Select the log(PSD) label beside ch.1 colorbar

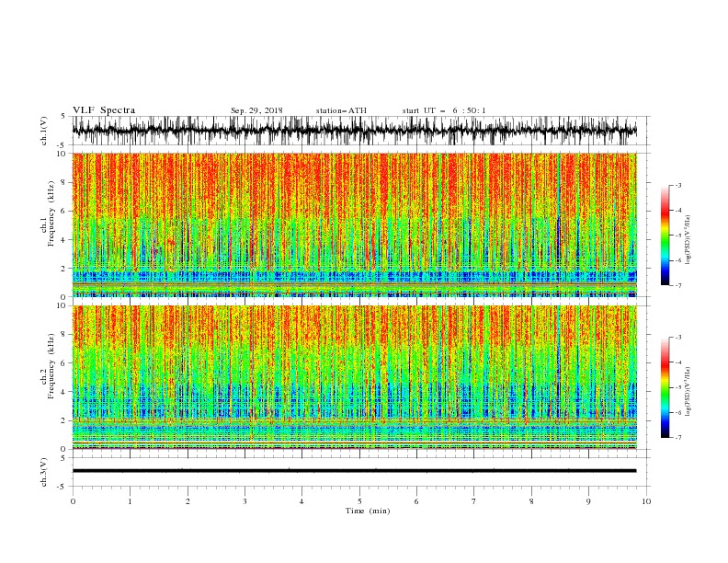[688, 240]
